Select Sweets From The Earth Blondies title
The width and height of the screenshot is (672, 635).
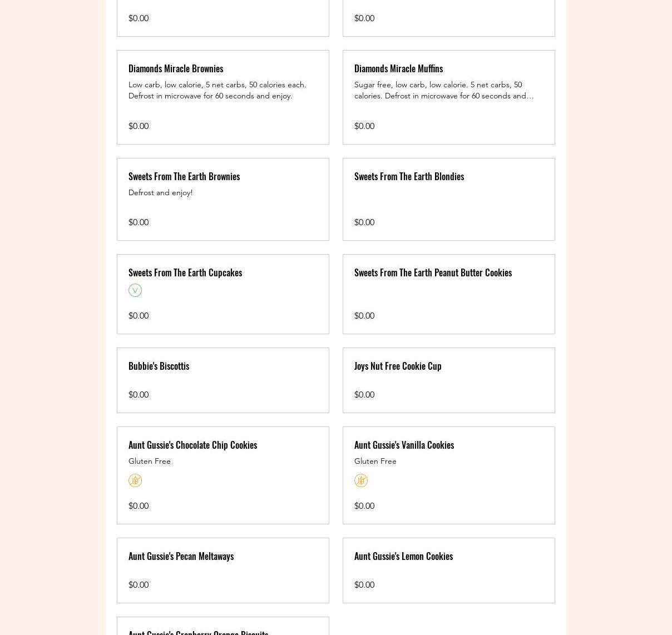409,176
